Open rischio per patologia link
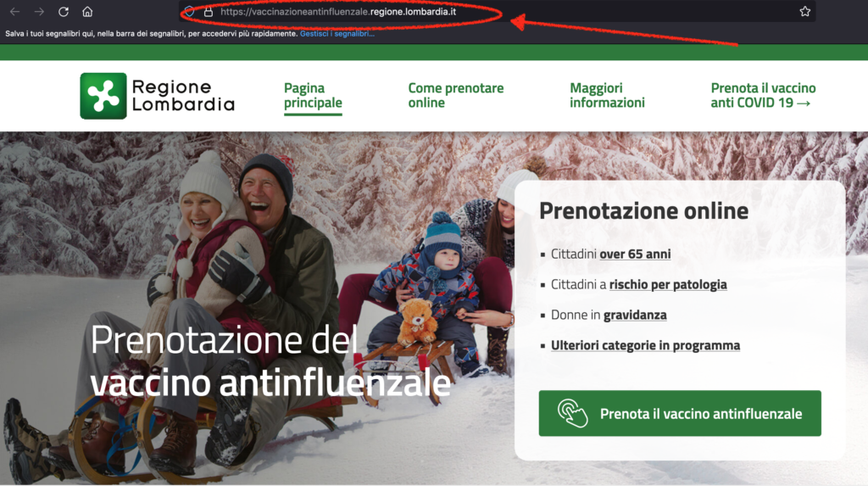This screenshot has width=868, height=486. pos(668,284)
